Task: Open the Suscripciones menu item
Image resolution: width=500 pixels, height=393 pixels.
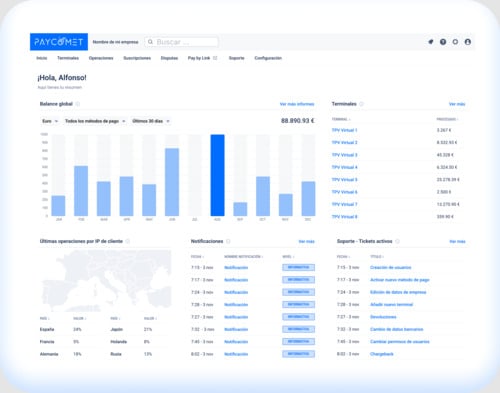Action: (137, 58)
